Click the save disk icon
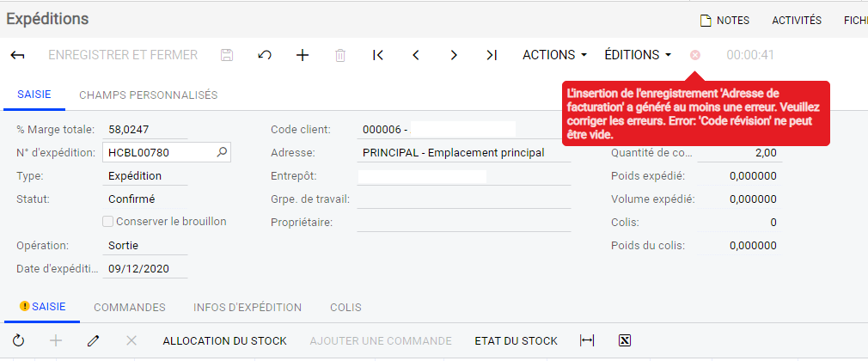868x361 pixels. click(226, 55)
